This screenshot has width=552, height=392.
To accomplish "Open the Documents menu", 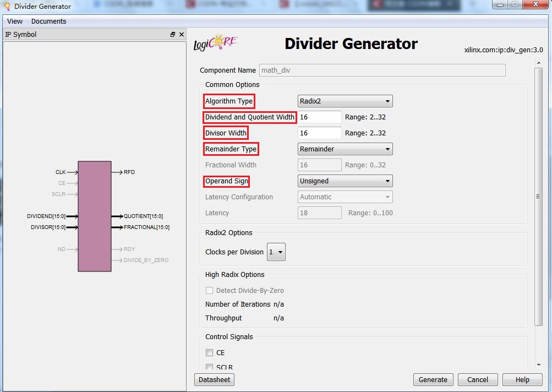I will pyautogui.click(x=48, y=21).
